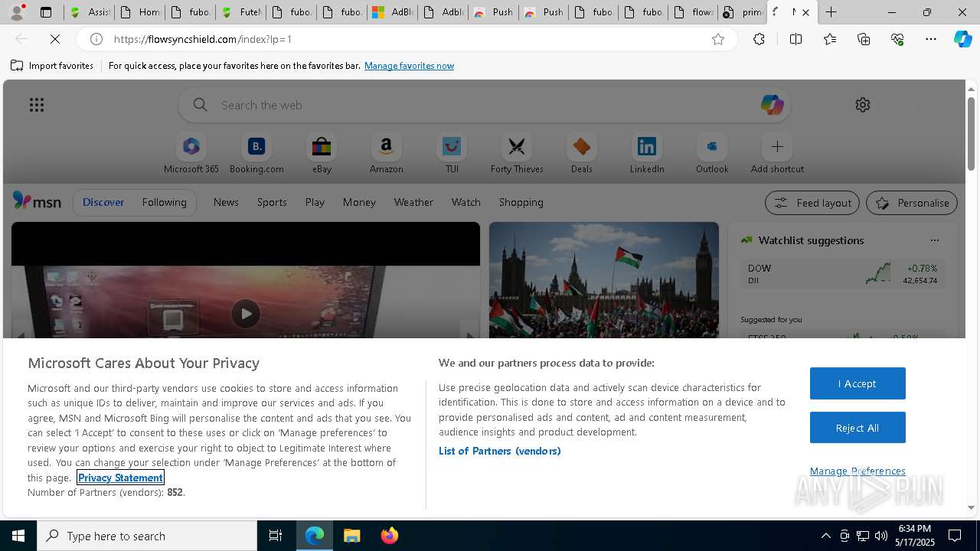The image size is (980, 551).
Task: Open File Explorer from taskbar
Action: (352, 536)
